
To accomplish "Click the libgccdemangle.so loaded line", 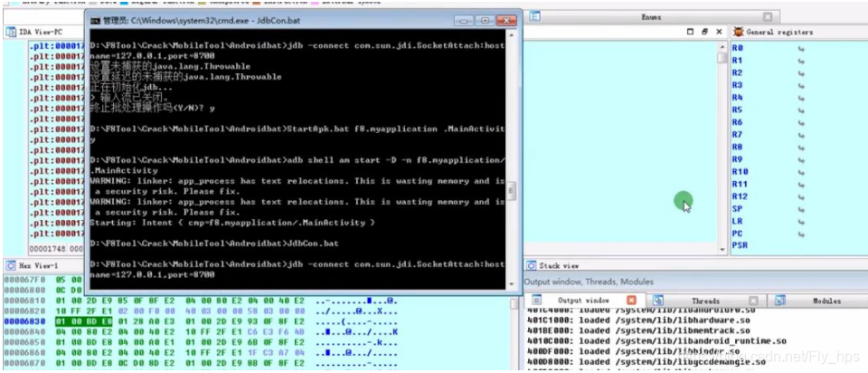I will click(x=647, y=362).
